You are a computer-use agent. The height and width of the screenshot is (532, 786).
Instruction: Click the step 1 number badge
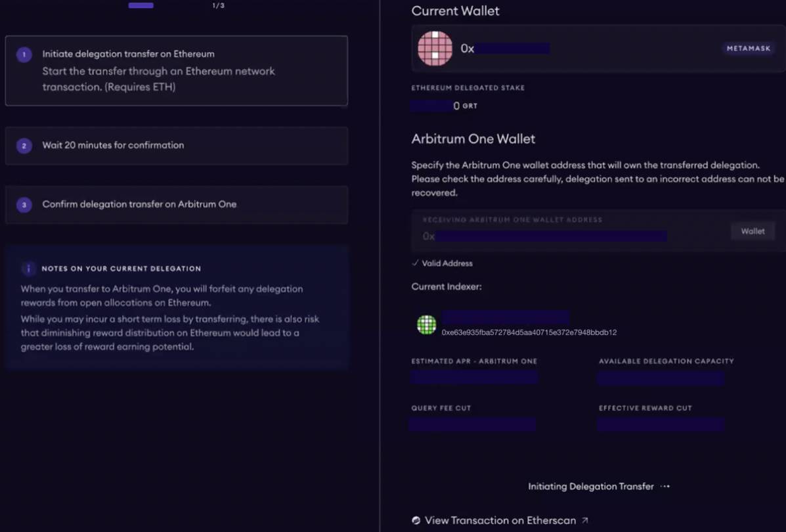coord(24,55)
